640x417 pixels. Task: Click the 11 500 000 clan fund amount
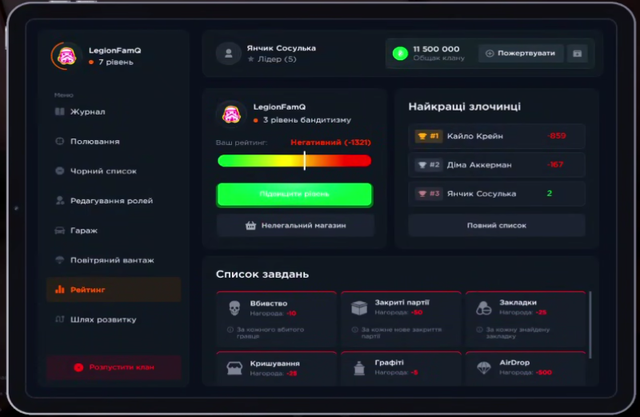tap(436, 49)
